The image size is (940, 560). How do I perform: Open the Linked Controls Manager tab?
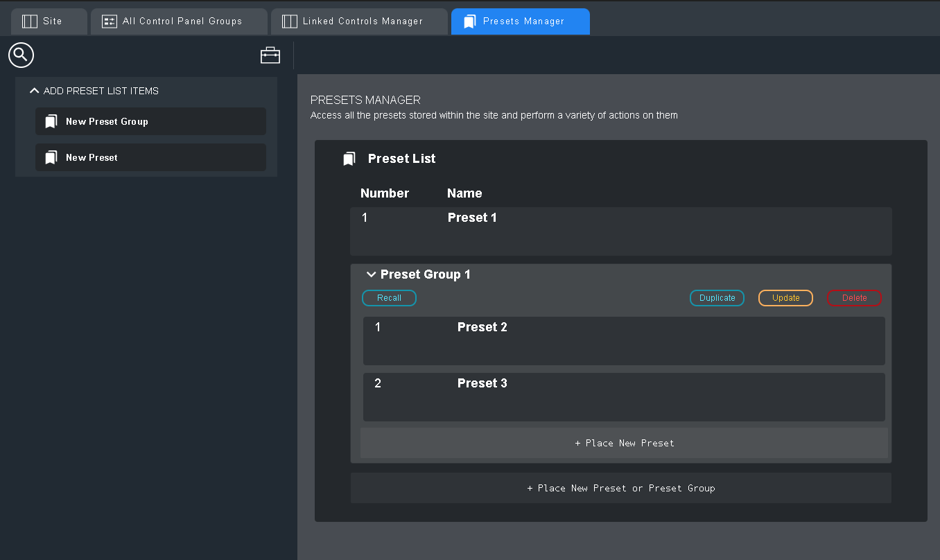(x=359, y=21)
